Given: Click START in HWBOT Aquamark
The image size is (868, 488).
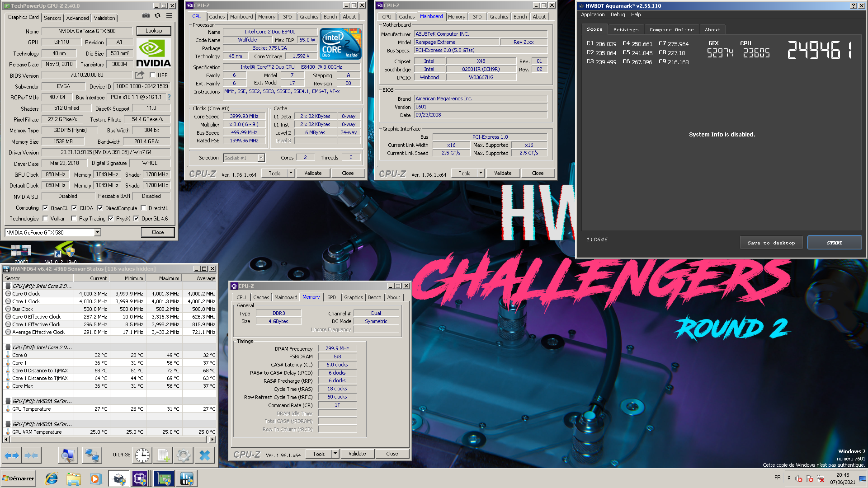Looking at the screenshot, I should coord(834,243).
